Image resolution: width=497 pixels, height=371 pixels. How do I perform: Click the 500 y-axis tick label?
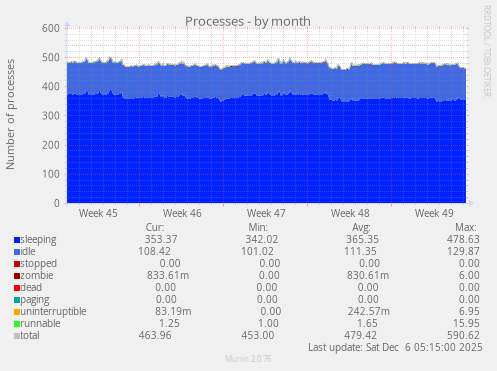tap(51, 57)
